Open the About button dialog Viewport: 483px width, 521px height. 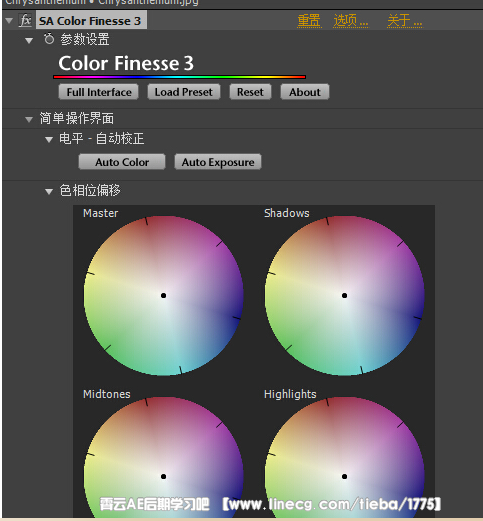coord(305,92)
